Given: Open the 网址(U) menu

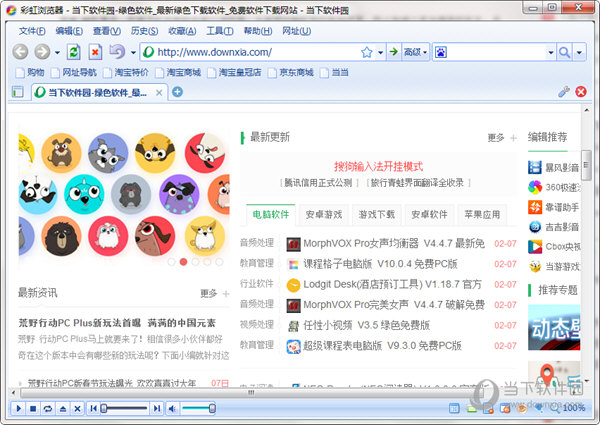Looking at the screenshot, I should 297,31.
